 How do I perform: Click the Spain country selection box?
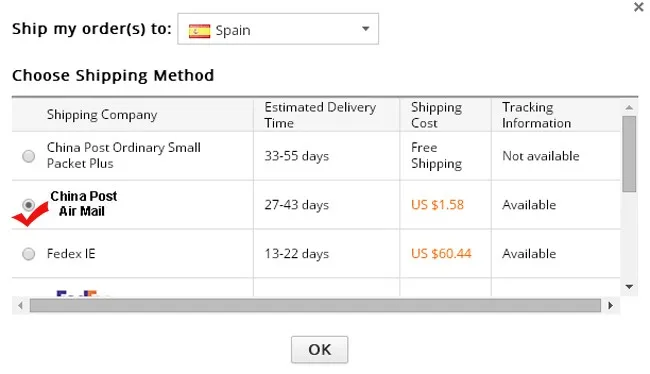(x=278, y=29)
